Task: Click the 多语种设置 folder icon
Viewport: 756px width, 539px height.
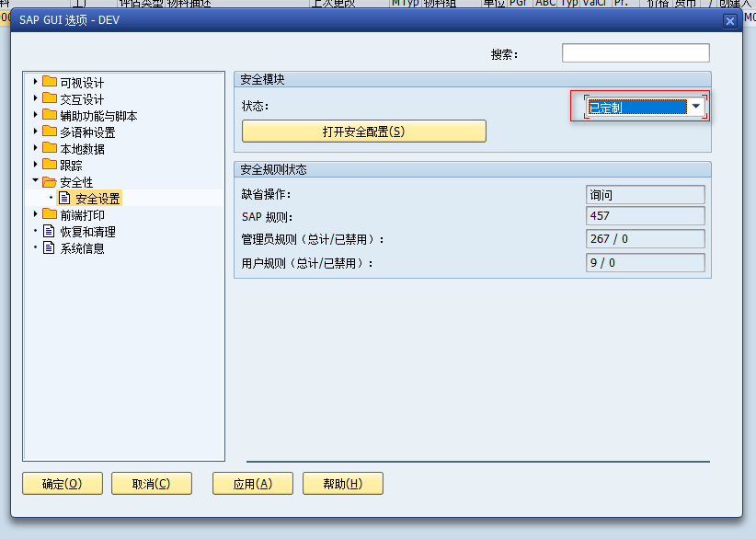Action: coord(50,132)
